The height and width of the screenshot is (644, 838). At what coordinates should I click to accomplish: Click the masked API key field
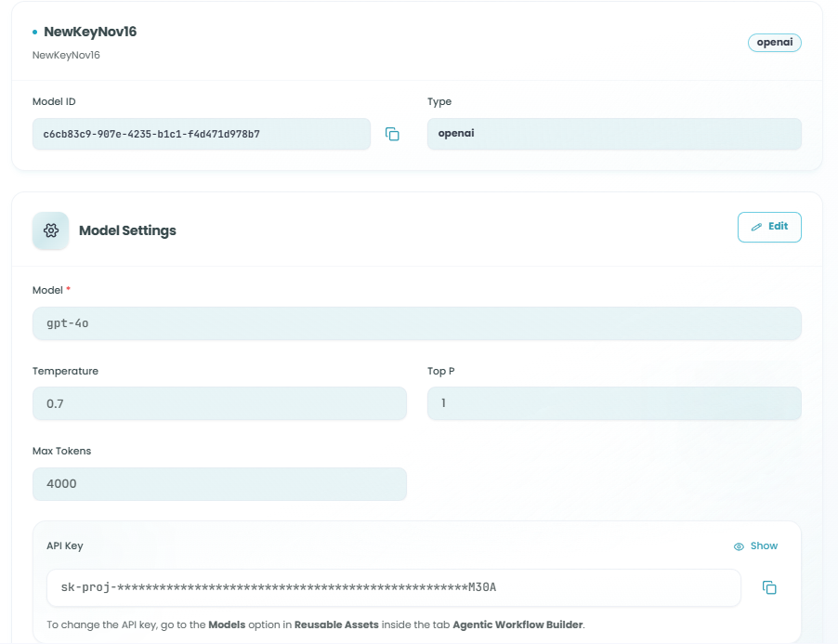(393, 587)
